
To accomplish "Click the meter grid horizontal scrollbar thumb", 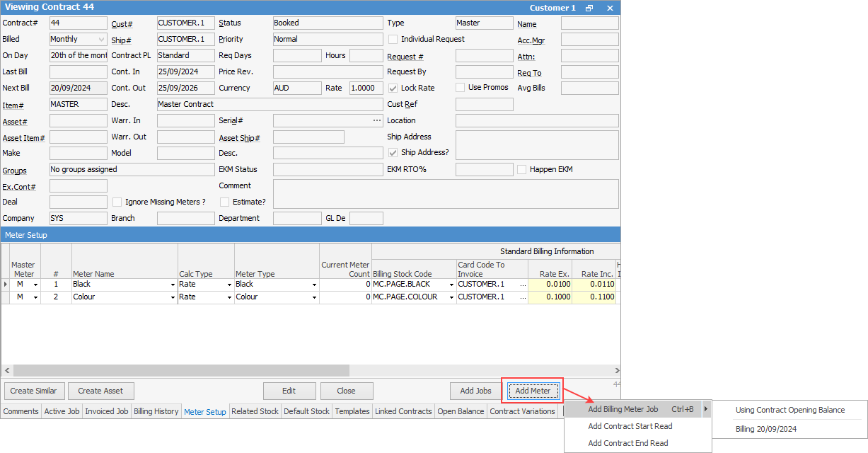I will click(180, 370).
